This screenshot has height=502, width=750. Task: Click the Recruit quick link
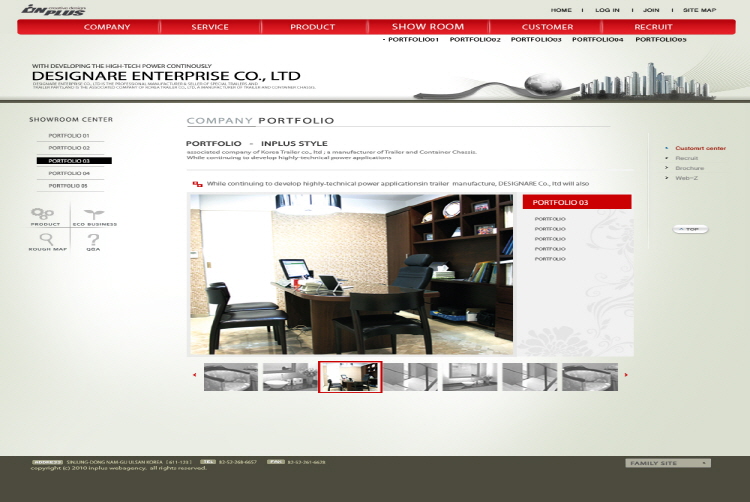686,158
